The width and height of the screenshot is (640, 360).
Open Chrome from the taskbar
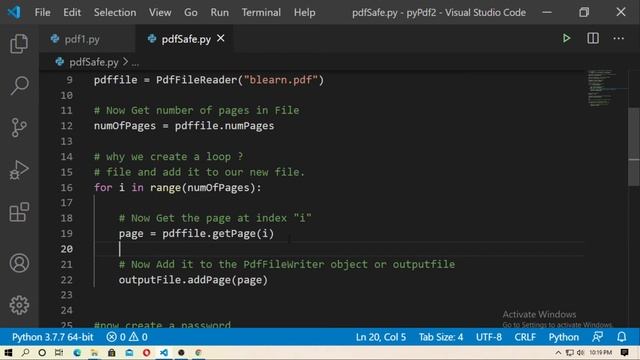(x=198, y=352)
